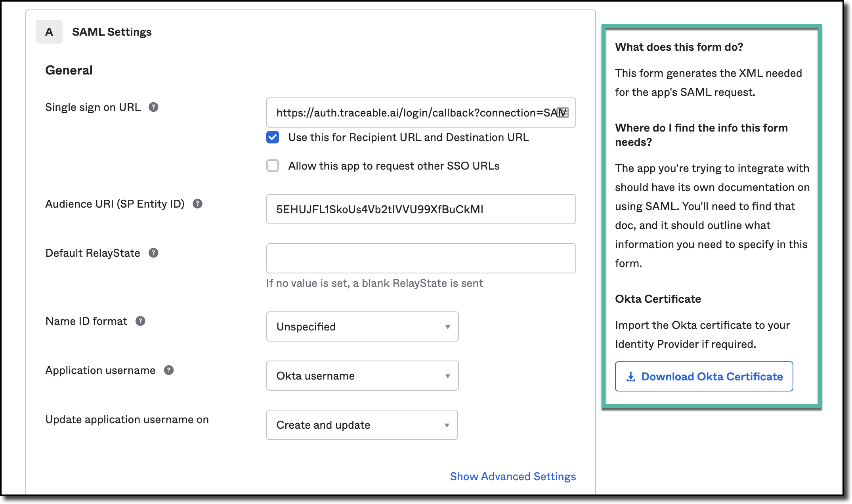The image size is (852, 504).
Task: Open help tooltip for Default RelayState
Action: click(153, 253)
